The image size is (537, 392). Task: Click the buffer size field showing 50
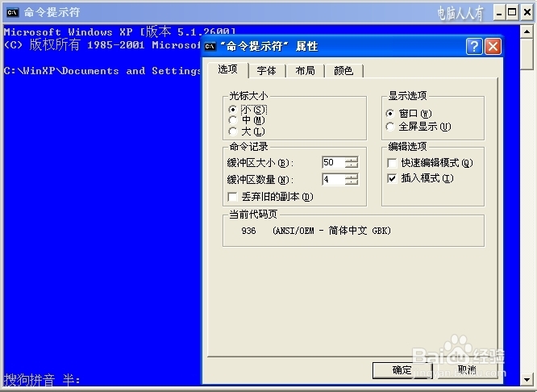click(x=334, y=162)
